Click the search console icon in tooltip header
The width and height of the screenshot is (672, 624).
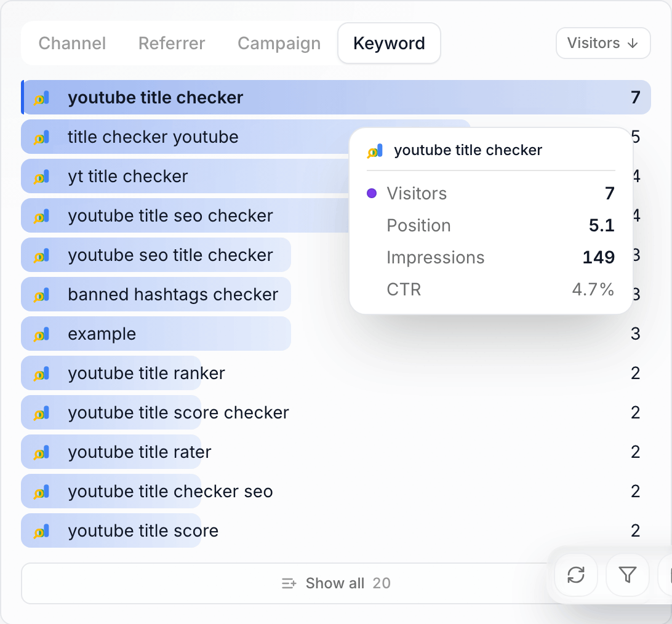click(x=375, y=151)
